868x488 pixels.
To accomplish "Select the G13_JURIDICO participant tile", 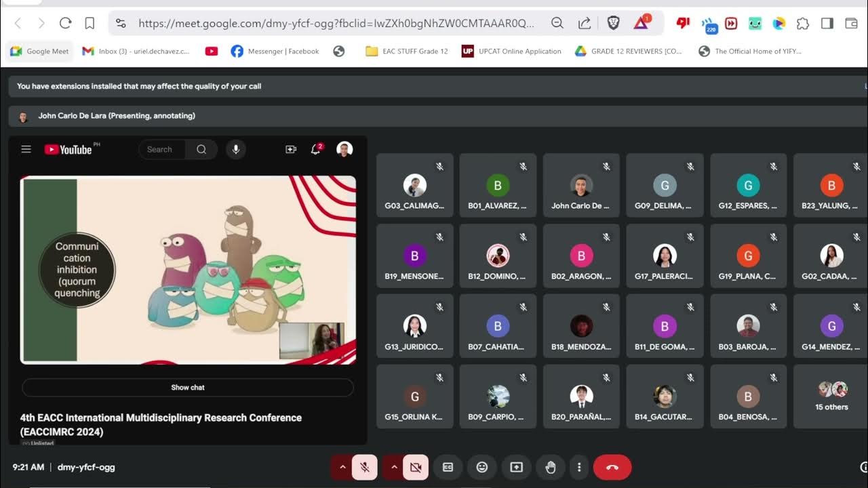I will [x=415, y=326].
